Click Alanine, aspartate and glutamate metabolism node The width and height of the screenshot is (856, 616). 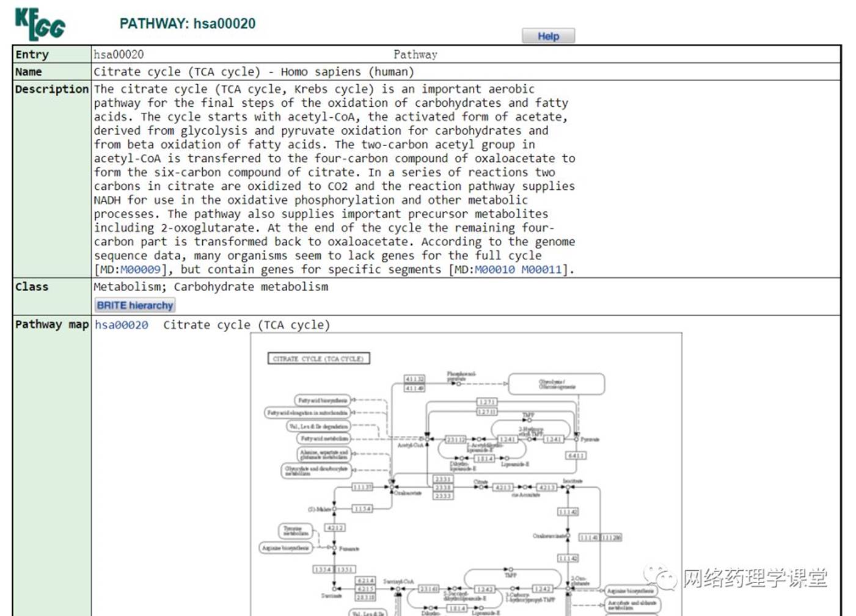(x=324, y=454)
